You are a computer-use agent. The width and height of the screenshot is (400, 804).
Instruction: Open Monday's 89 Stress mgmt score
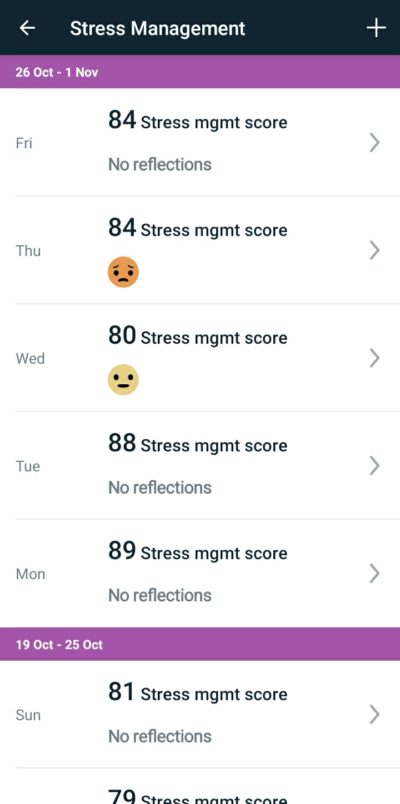[197, 552]
